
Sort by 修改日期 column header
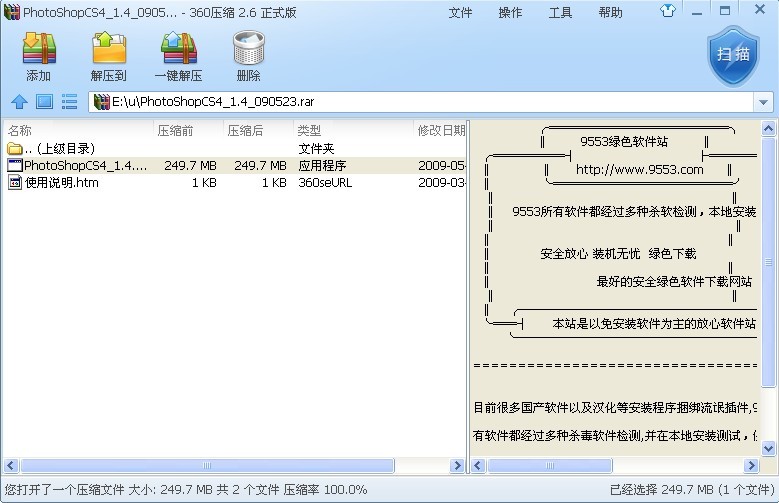441,131
